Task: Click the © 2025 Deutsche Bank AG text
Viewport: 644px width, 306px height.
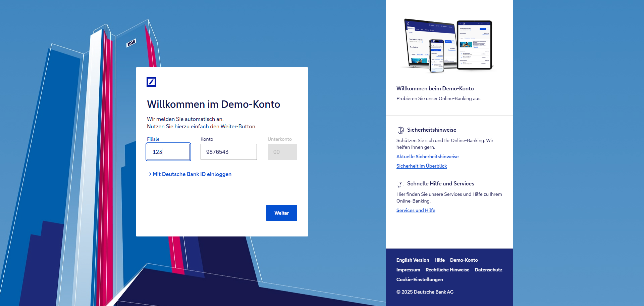Action: click(425, 292)
